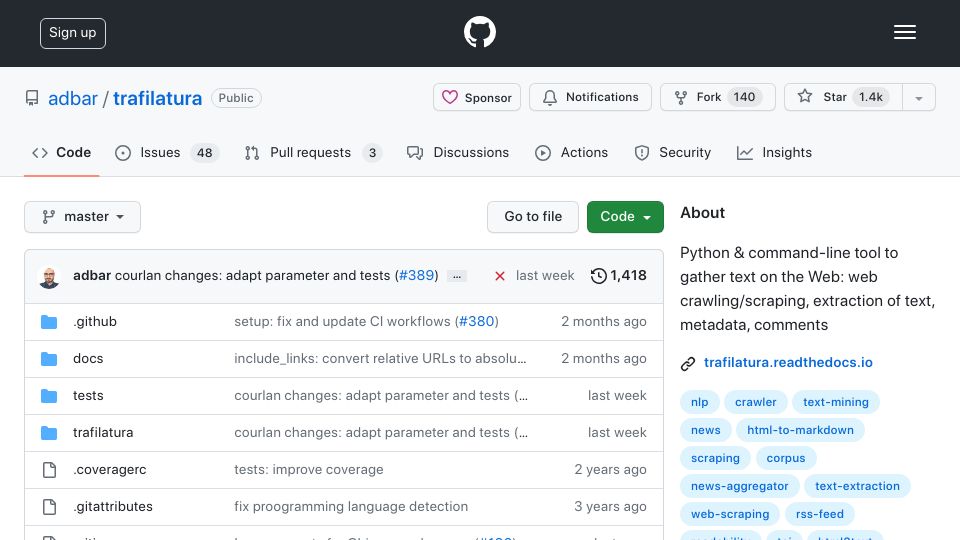Open the green Code dropdown
The height and width of the screenshot is (540, 960).
coord(625,217)
